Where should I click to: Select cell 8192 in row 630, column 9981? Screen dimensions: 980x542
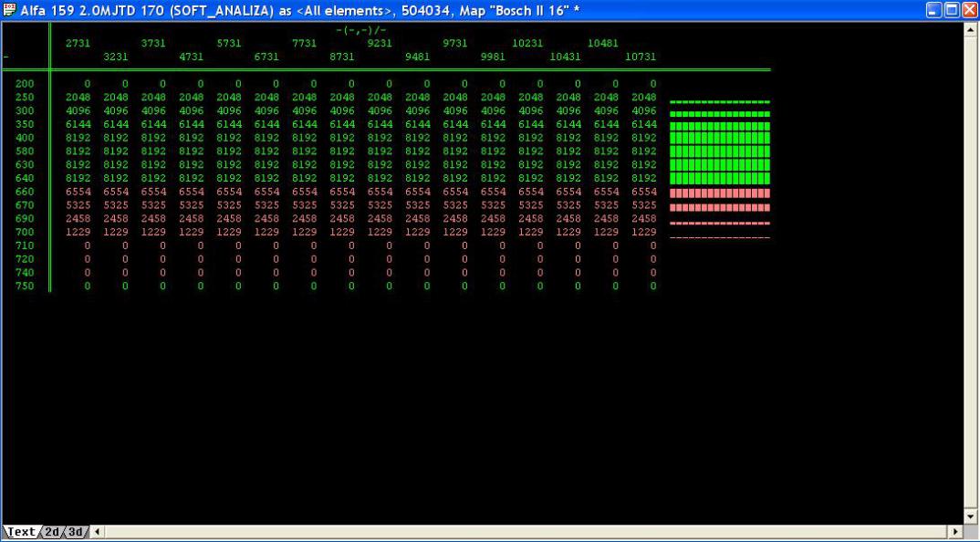click(x=493, y=164)
